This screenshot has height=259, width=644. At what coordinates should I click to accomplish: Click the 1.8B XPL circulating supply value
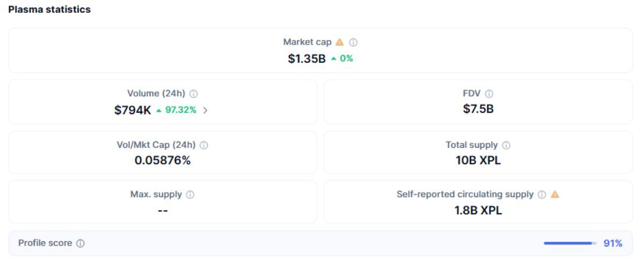point(478,211)
